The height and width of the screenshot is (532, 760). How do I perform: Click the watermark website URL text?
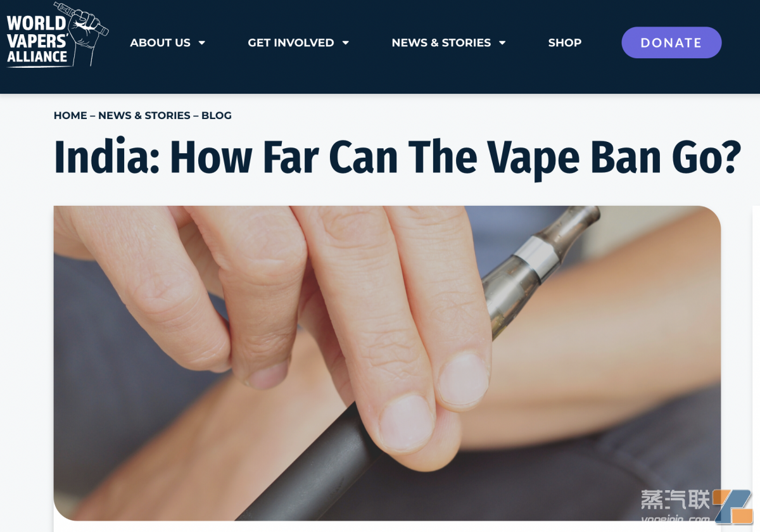[x=675, y=518]
